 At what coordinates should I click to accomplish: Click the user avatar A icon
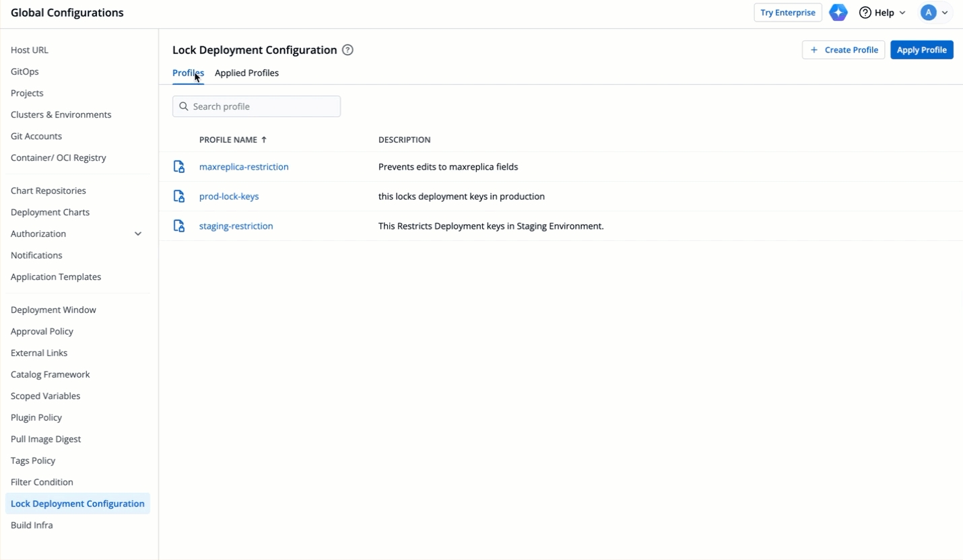[928, 13]
